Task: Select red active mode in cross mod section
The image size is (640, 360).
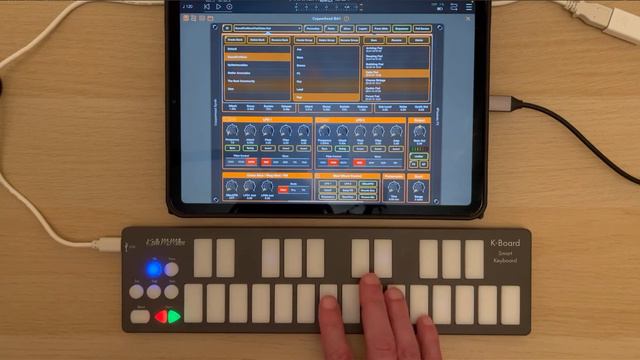Action: (283, 190)
